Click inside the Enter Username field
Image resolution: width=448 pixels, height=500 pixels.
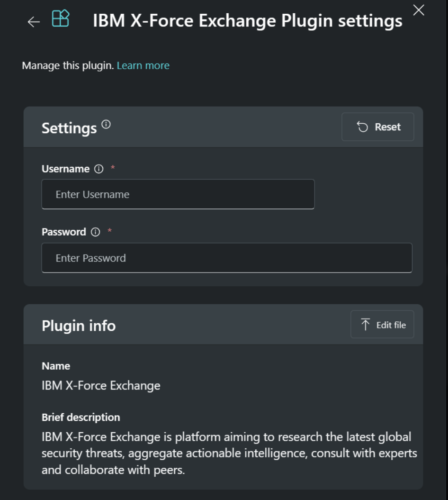coord(178,193)
